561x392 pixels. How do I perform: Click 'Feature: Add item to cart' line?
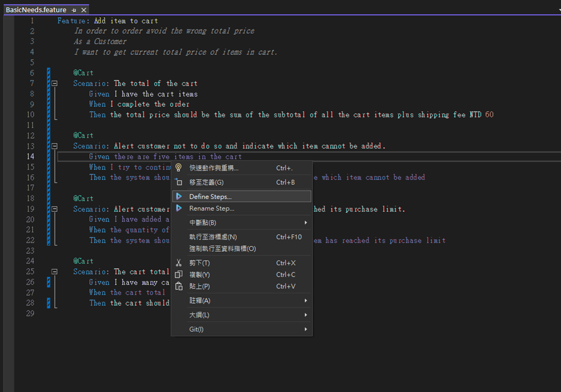click(x=108, y=21)
